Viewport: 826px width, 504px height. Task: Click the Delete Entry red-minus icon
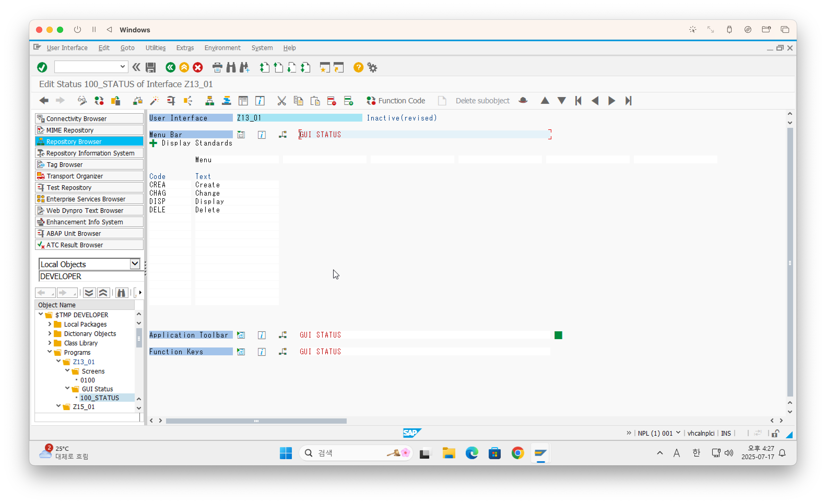[x=332, y=100]
